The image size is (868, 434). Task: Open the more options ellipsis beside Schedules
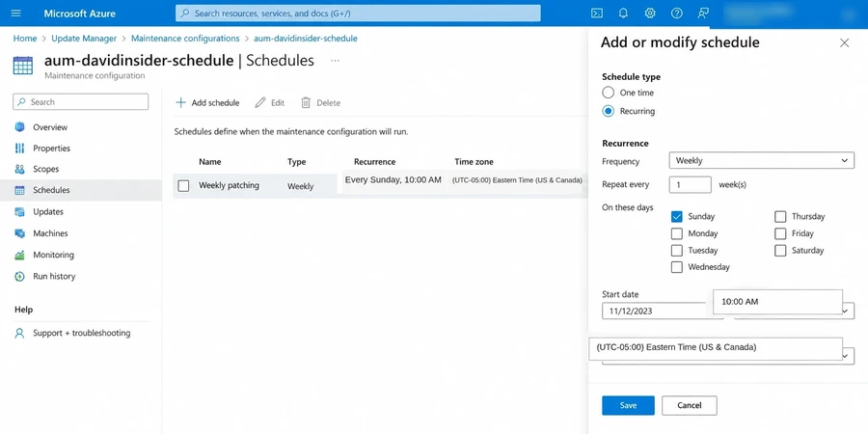[x=335, y=61]
